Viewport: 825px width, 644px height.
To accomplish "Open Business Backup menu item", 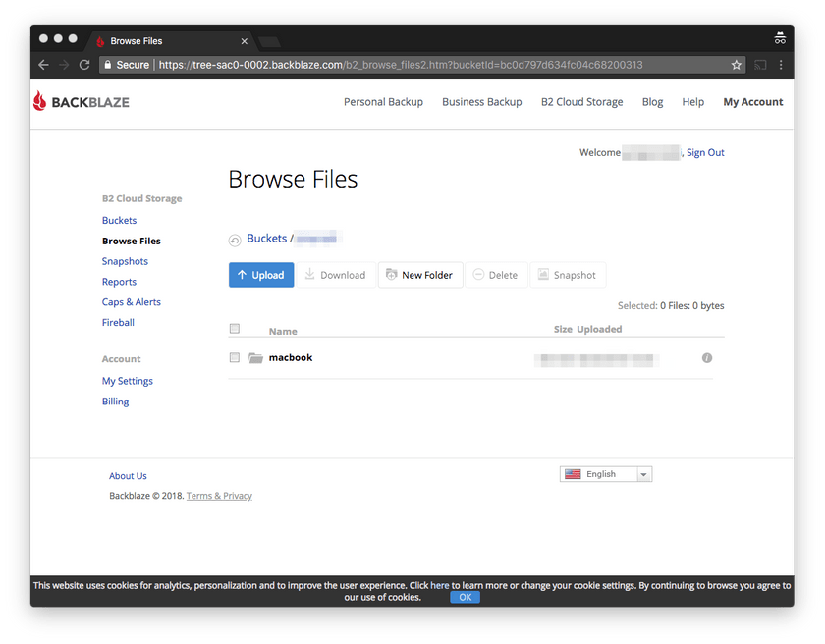I will [482, 102].
